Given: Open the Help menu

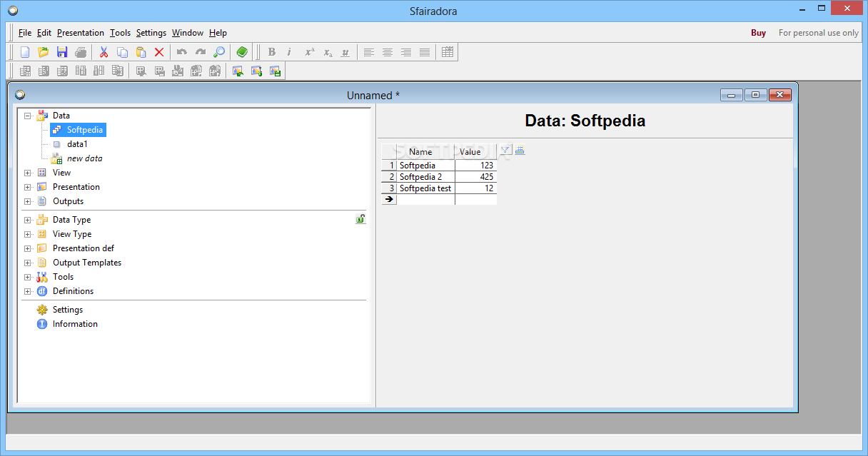Looking at the screenshot, I should pos(218,33).
